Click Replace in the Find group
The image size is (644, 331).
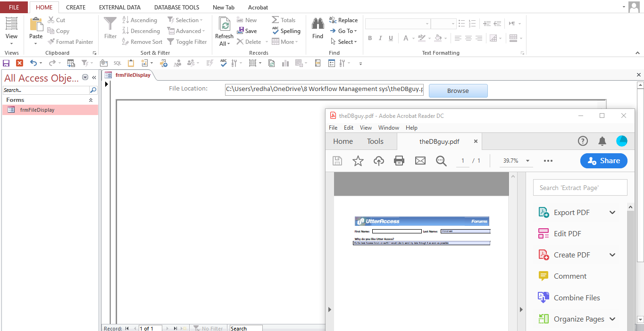[x=343, y=20]
